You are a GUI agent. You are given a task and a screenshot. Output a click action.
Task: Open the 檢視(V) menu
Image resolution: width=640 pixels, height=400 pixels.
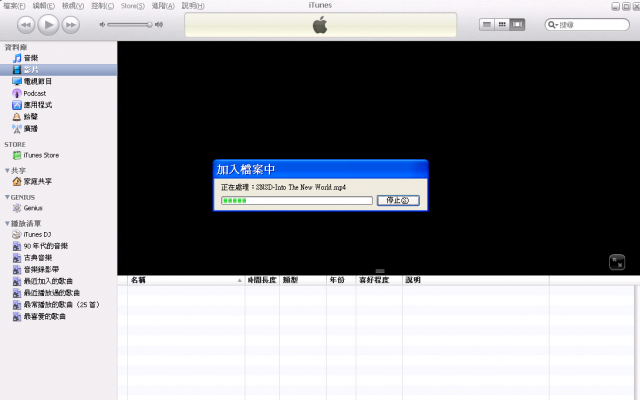click(73, 6)
